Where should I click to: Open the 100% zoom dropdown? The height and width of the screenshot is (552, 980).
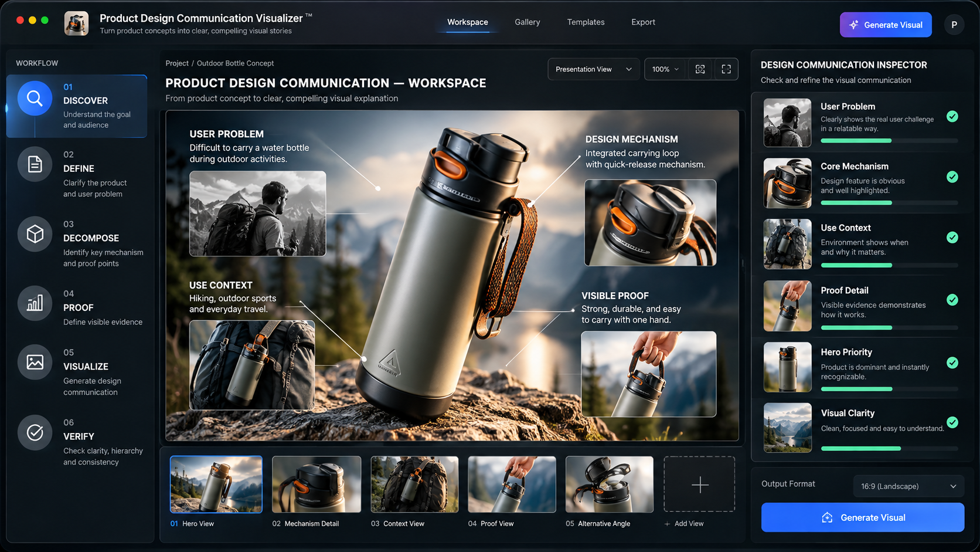click(665, 69)
